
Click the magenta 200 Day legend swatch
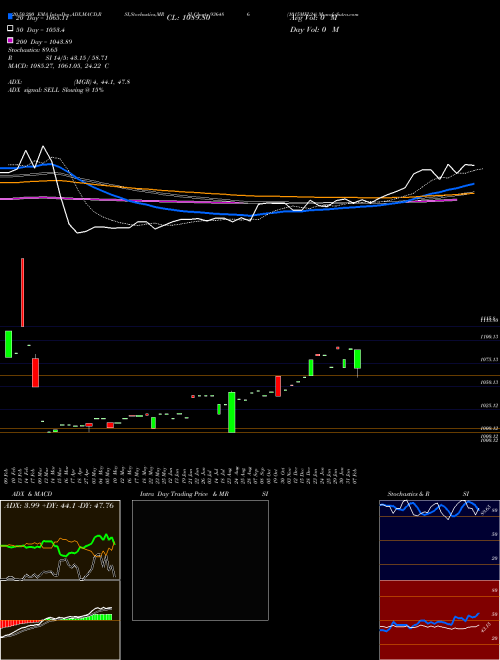(10, 41)
